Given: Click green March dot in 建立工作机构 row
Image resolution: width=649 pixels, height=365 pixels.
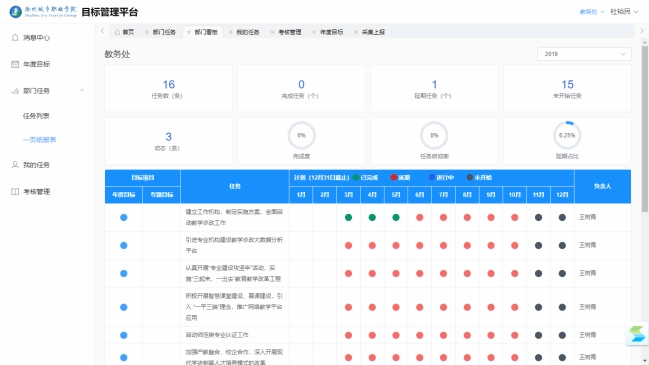Looking at the screenshot, I should [349, 217].
